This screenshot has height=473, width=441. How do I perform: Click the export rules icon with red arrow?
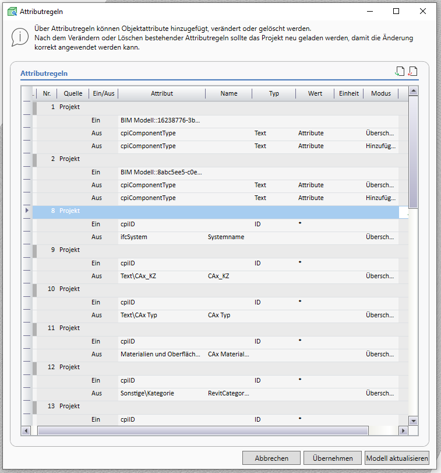(x=413, y=71)
